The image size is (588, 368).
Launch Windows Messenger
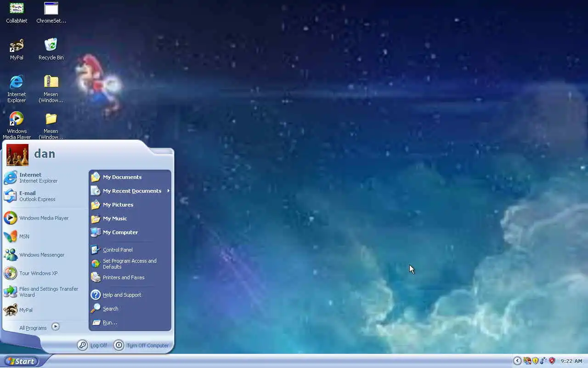coord(45,255)
